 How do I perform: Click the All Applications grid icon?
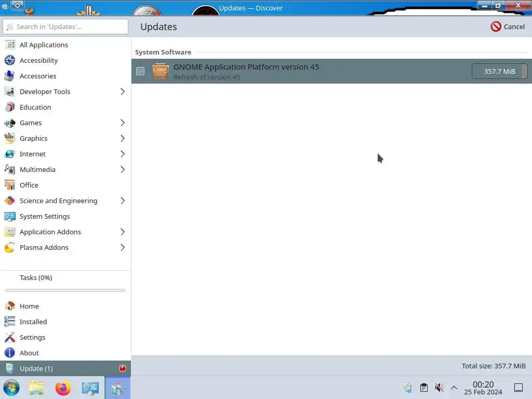(10, 45)
